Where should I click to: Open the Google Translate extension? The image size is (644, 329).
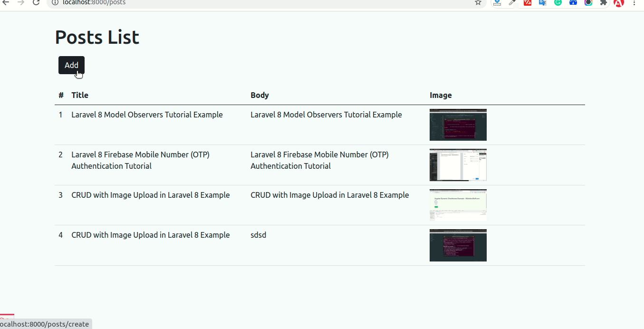point(542,3)
